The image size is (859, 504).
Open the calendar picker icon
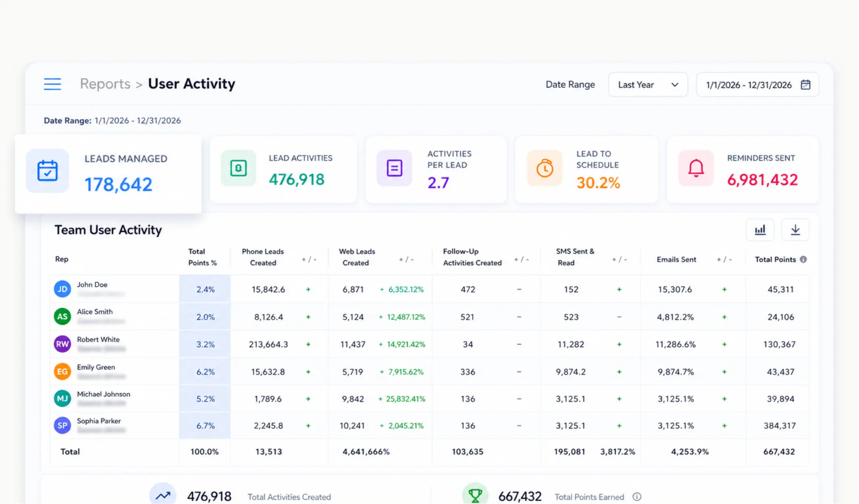pos(805,85)
